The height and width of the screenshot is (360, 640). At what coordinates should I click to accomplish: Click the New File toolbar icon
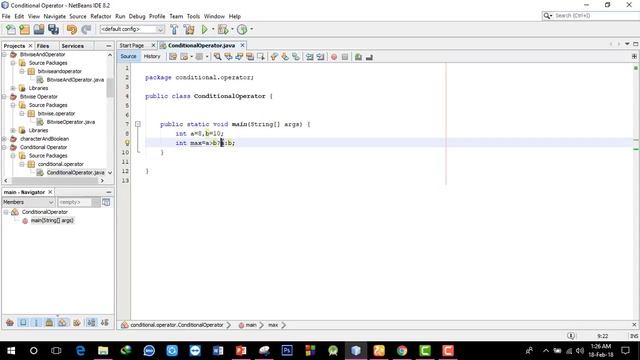point(10,29)
